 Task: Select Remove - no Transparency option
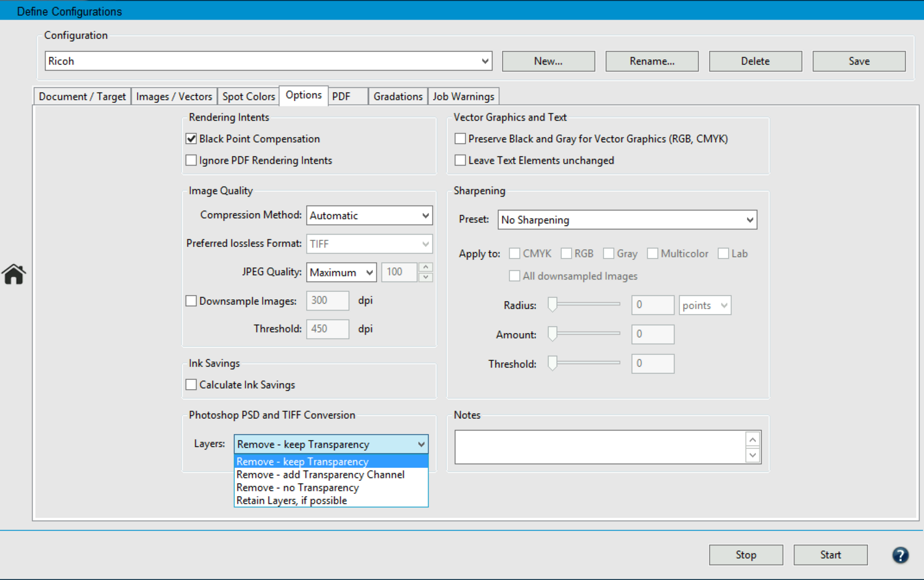(298, 488)
